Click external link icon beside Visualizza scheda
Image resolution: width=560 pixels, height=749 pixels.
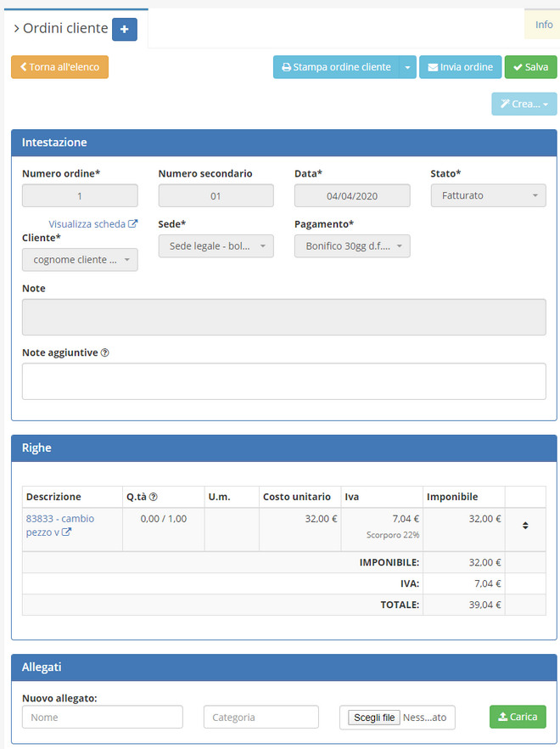pos(132,224)
